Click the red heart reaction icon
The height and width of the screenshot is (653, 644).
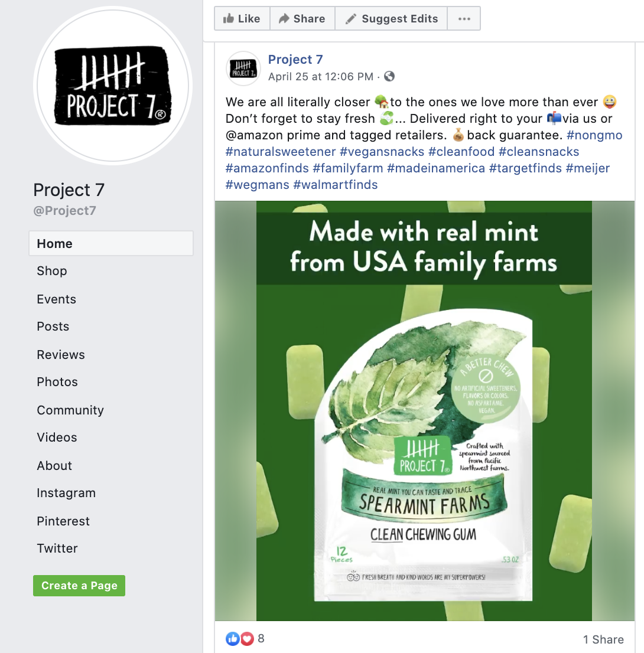click(x=247, y=638)
